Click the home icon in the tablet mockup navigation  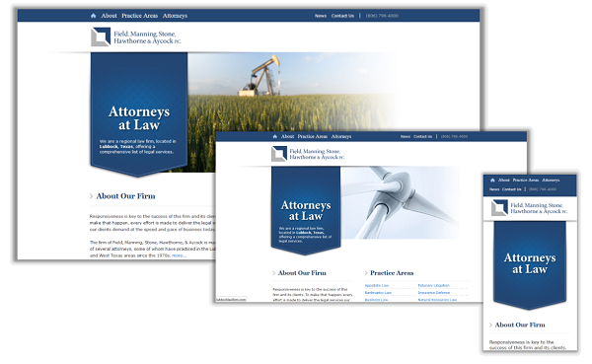pos(275,137)
